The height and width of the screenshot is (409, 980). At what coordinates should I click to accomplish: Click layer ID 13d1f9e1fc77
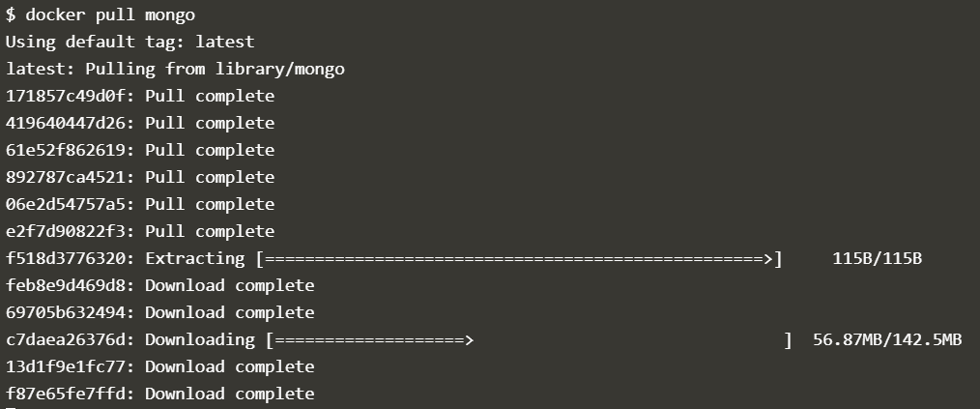[70, 366]
